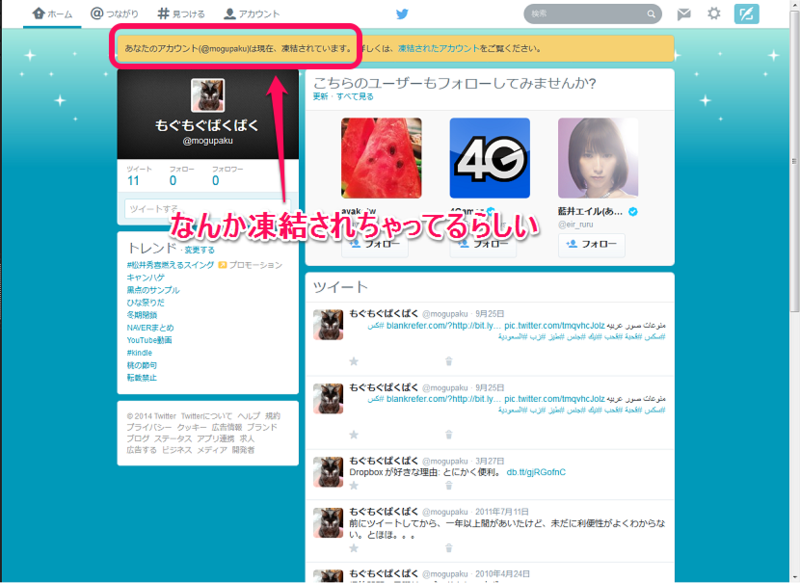Image resolution: width=800 pixels, height=583 pixels.
Task: Favorite the first 9月25日 tweet star
Action: point(354,361)
